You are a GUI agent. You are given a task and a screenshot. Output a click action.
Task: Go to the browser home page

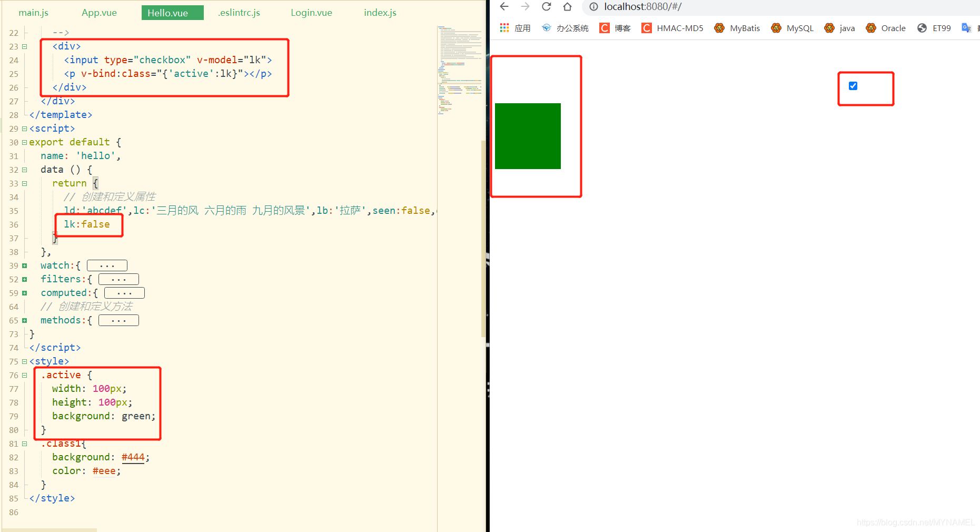click(x=567, y=6)
